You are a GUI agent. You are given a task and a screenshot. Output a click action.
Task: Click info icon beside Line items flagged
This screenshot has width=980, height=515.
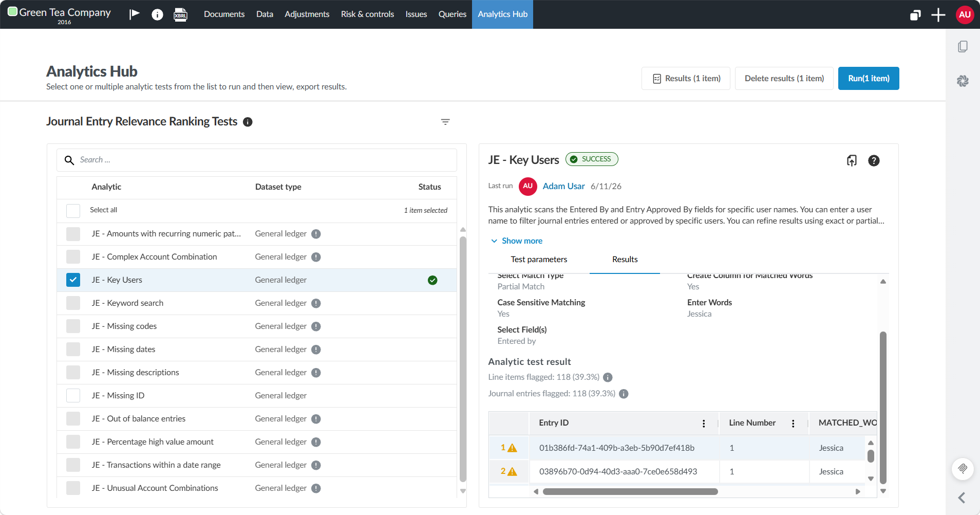pos(608,377)
